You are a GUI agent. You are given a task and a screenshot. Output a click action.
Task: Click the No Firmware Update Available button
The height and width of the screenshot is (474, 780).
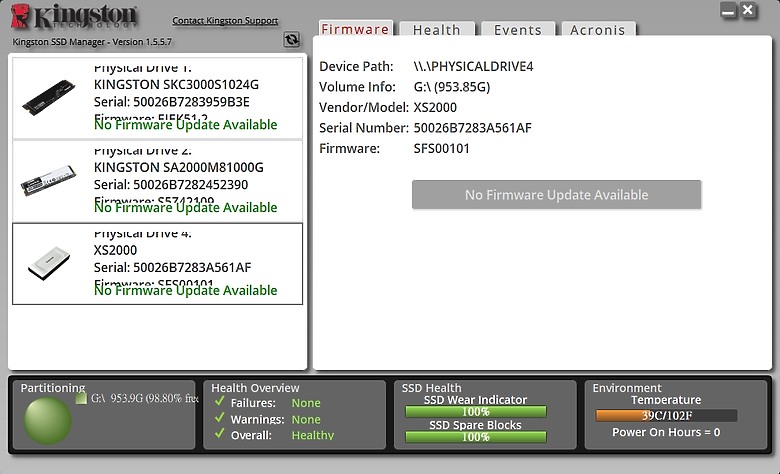(556, 194)
